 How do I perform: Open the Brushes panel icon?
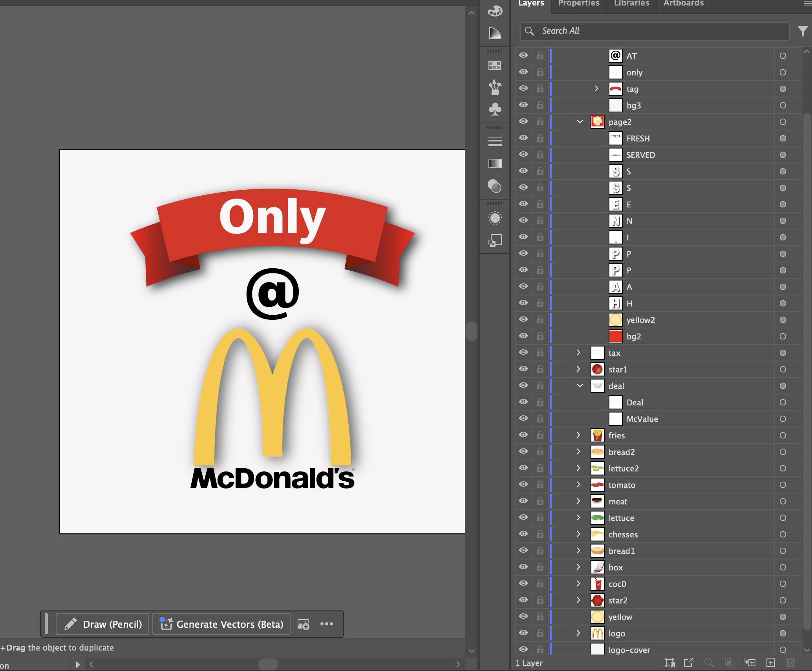pyautogui.click(x=495, y=87)
